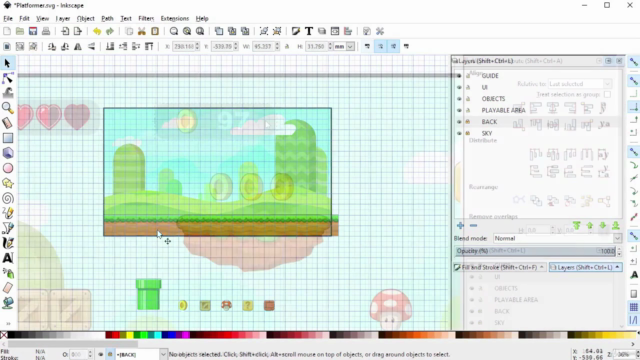Click the Duplicate object icon
Image resolution: width=640 pixels, height=360 pixels.
(219, 31)
